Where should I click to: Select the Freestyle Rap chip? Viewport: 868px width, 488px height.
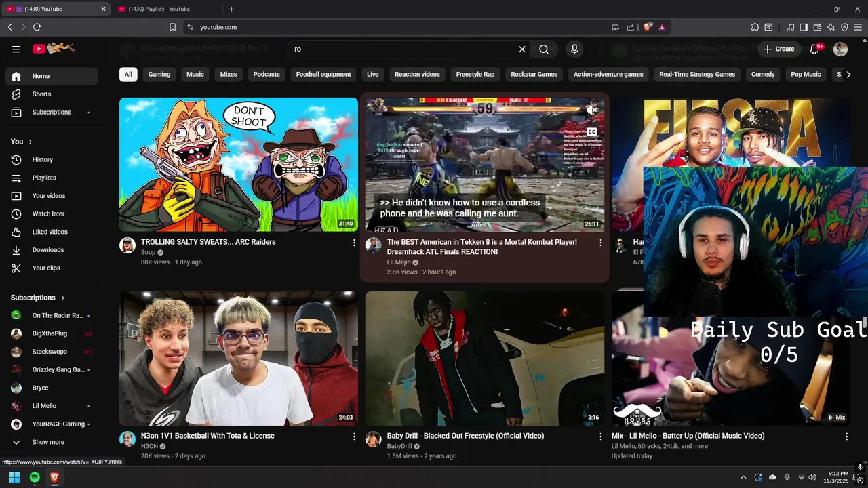(x=475, y=75)
